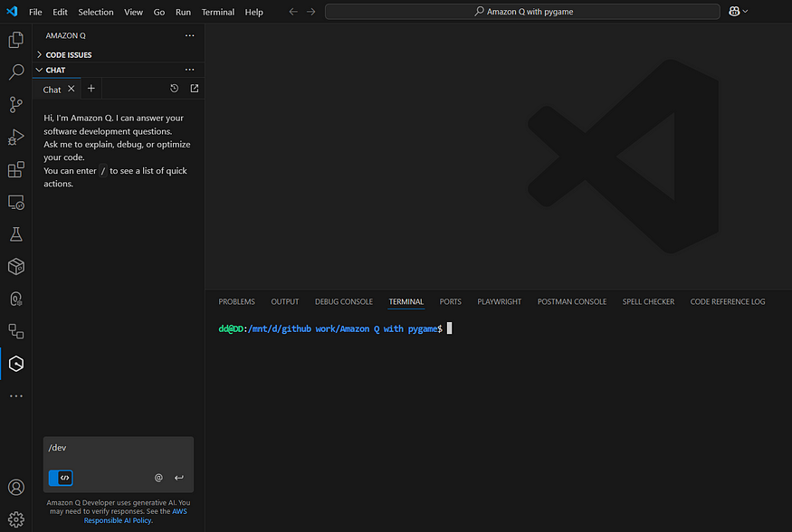
Task: Open the Run menu
Action: [183, 12]
